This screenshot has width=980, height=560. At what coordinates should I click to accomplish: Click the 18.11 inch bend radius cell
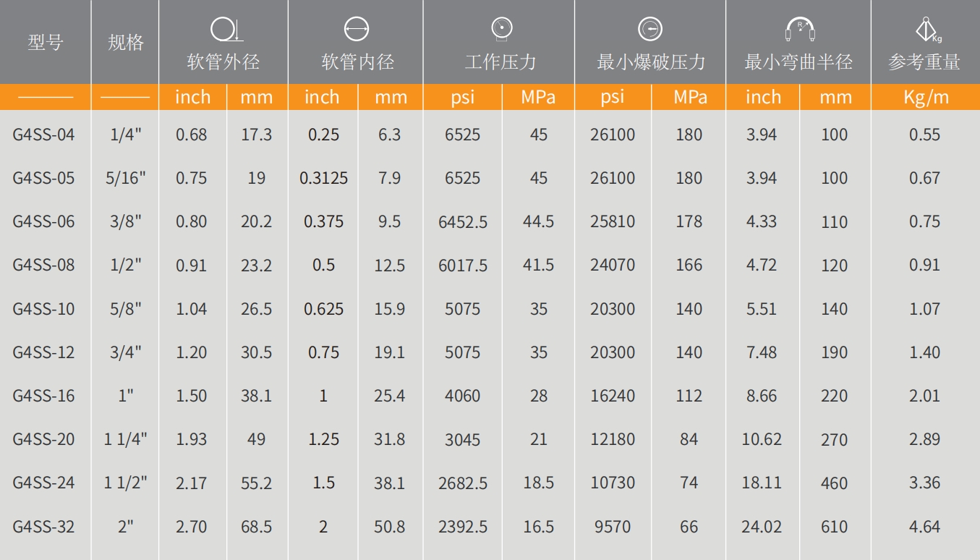(762, 483)
